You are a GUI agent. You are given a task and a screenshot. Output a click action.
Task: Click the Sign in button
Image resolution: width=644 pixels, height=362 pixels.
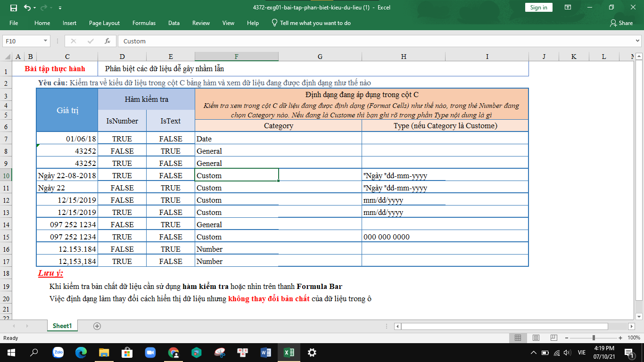538,8
